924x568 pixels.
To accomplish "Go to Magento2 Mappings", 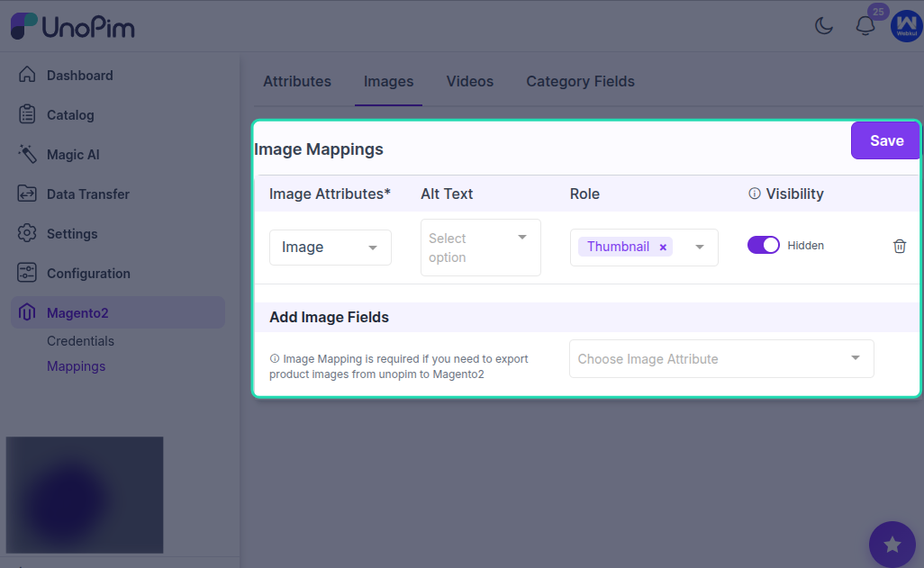I will click(76, 365).
